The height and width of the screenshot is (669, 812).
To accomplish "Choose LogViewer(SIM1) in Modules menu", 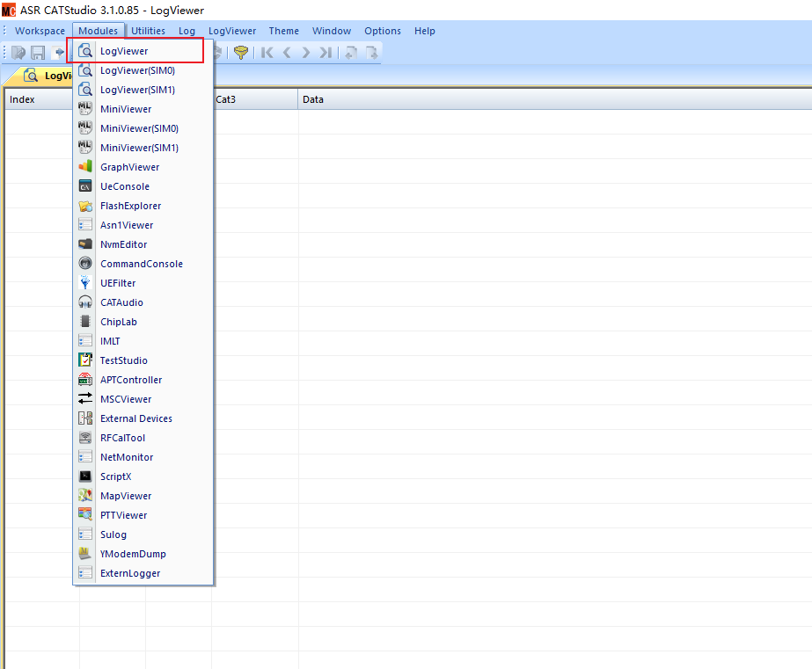I will tap(143, 90).
